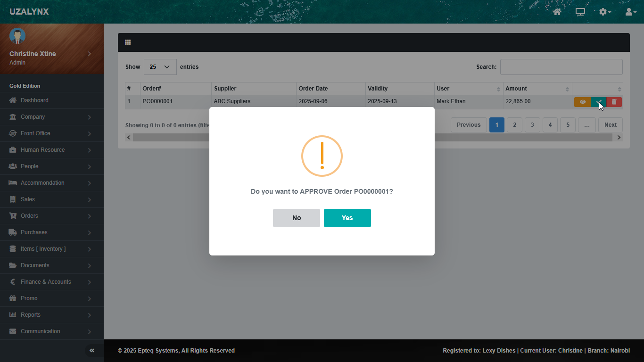Go to page 2 of results
644x362 pixels.
click(x=514, y=125)
